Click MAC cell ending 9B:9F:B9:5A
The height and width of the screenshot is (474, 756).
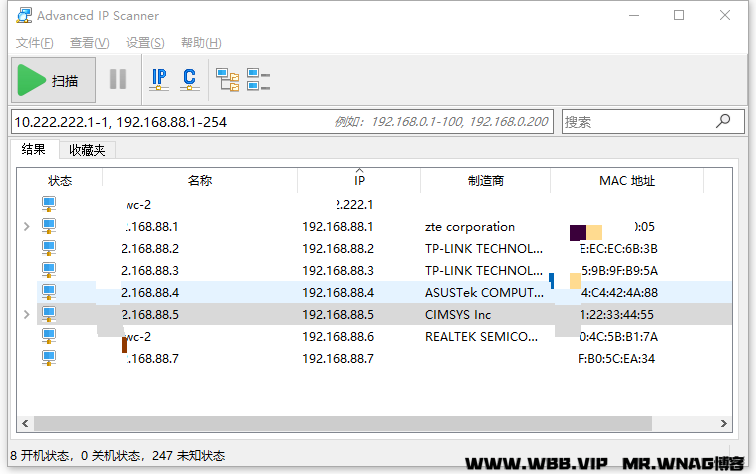619,271
